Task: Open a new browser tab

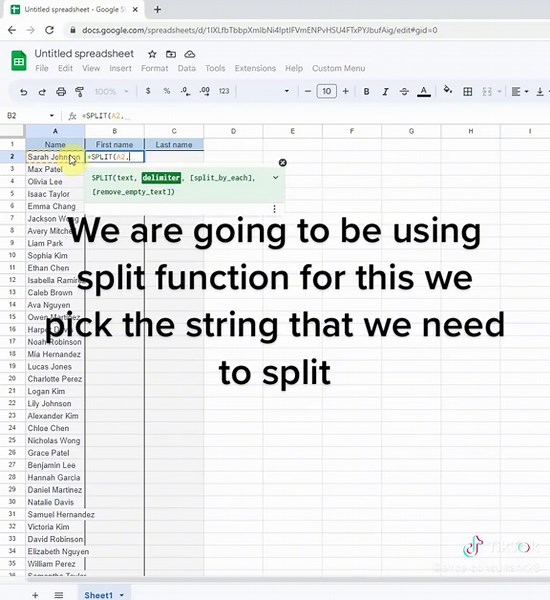Action: click(x=157, y=10)
